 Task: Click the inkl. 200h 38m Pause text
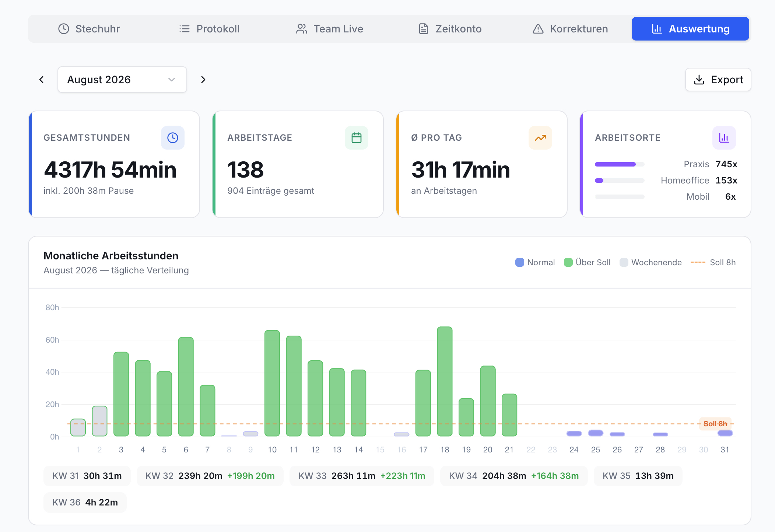pos(88,191)
